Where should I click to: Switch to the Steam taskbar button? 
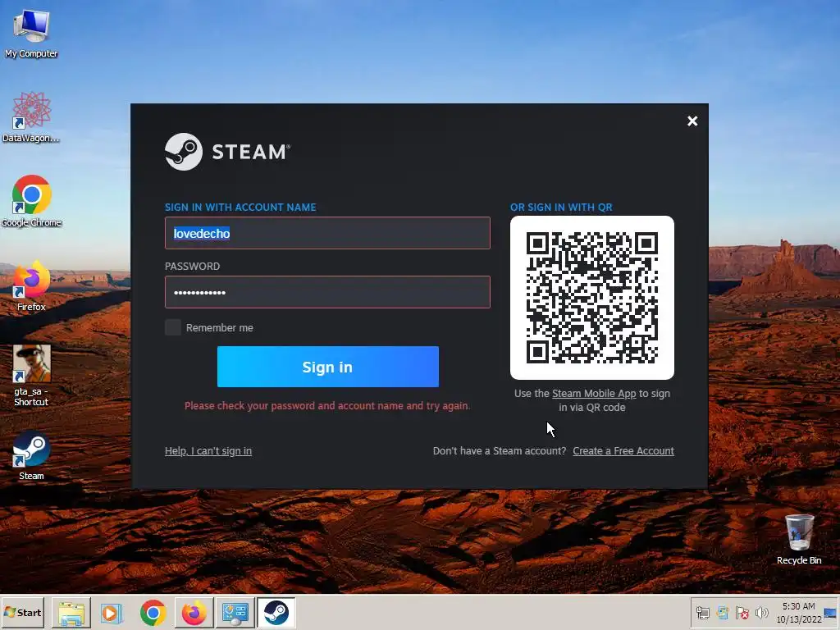coord(276,612)
